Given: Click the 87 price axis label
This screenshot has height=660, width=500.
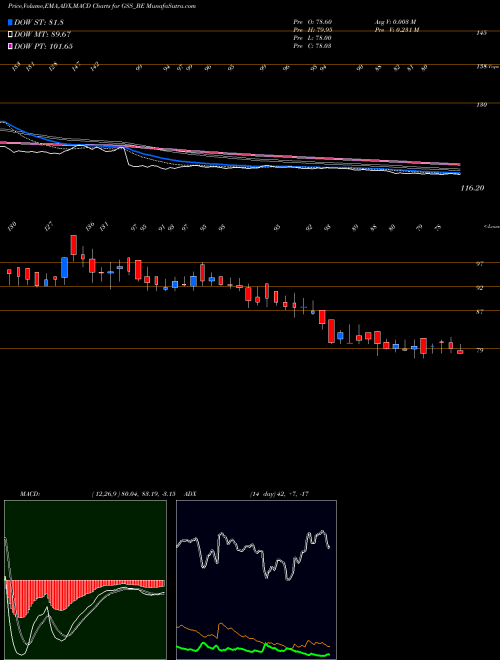Looking at the screenshot, I should pyautogui.click(x=479, y=312).
